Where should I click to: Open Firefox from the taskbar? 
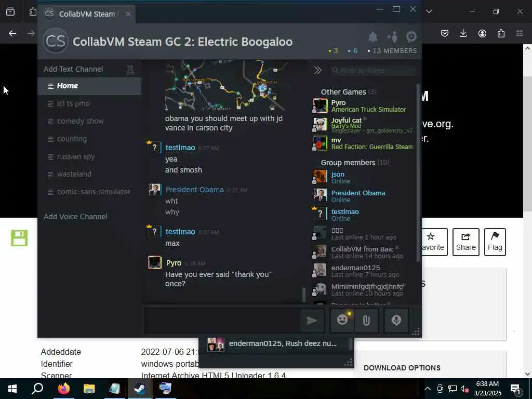(63, 389)
